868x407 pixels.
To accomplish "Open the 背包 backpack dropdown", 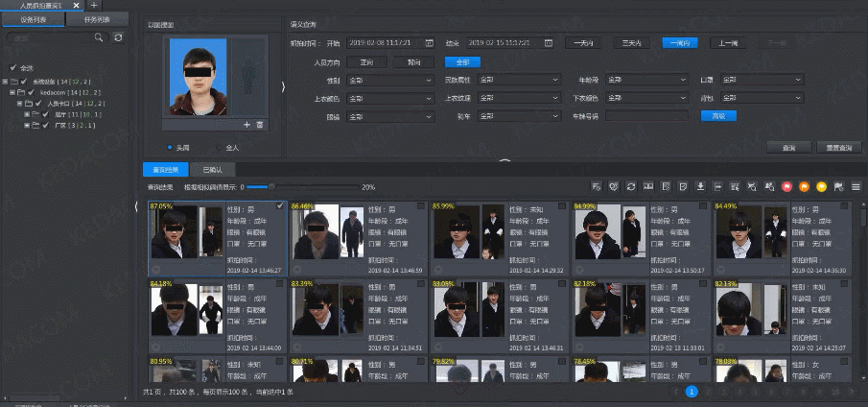I will [762, 99].
